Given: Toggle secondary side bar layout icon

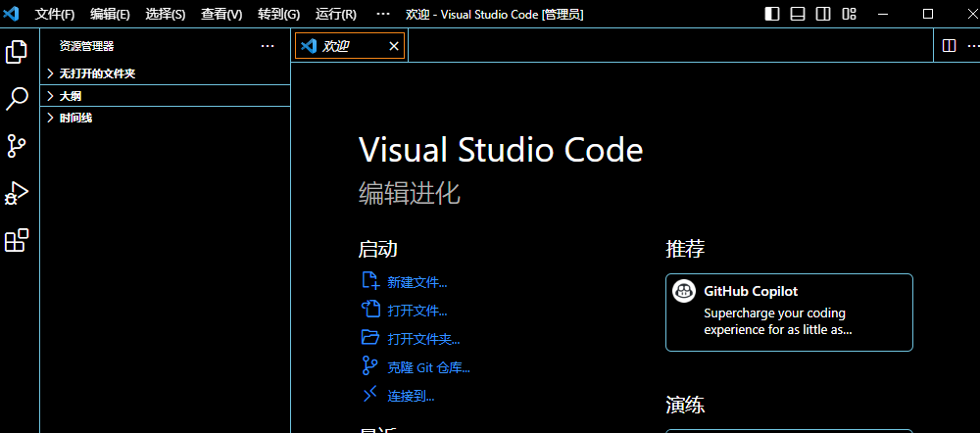Looking at the screenshot, I should [x=823, y=14].
